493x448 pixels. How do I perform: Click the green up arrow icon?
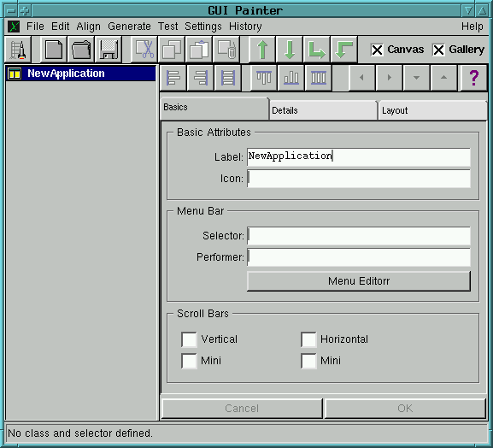pyautogui.click(x=262, y=50)
